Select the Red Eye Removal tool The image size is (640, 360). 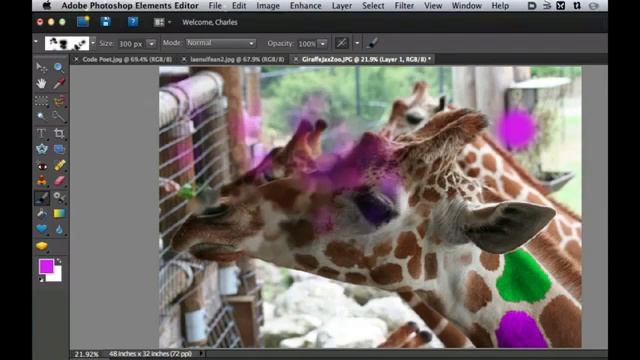41,166
